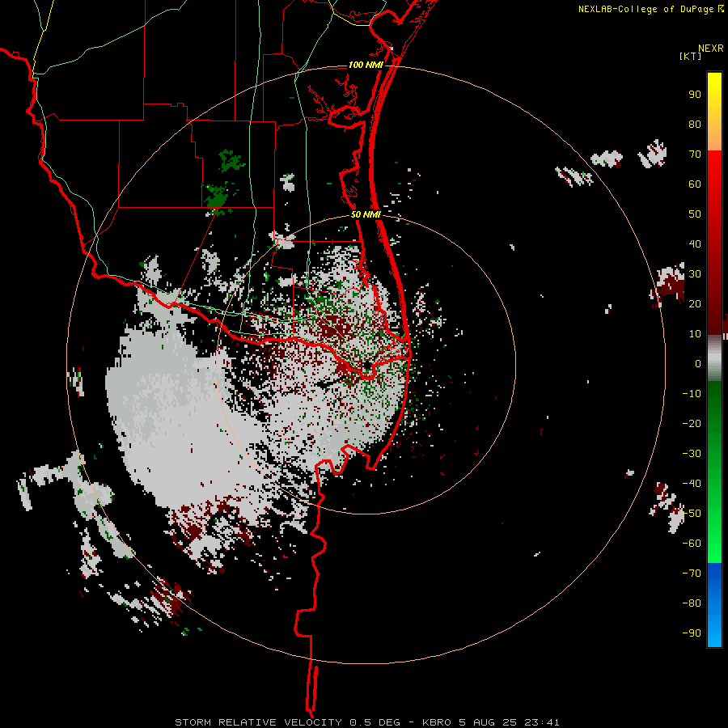Click the [KT] units label
This screenshot has width=728, height=728.
691,56
